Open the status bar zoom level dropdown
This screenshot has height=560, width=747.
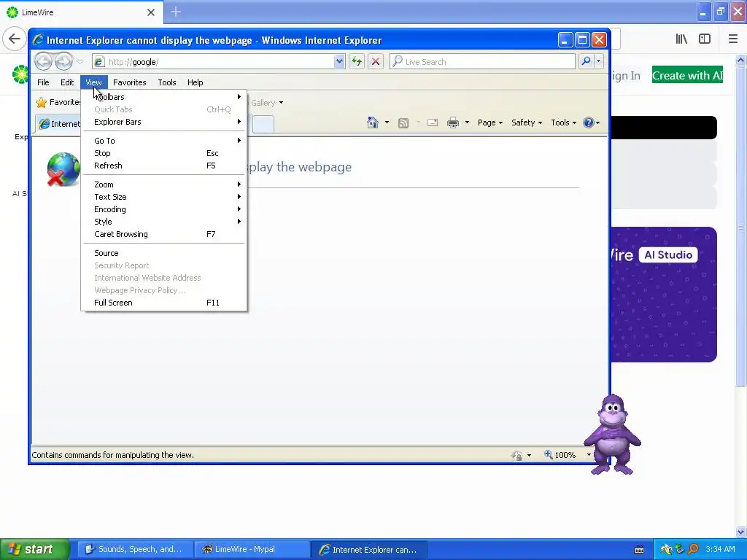click(589, 455)
